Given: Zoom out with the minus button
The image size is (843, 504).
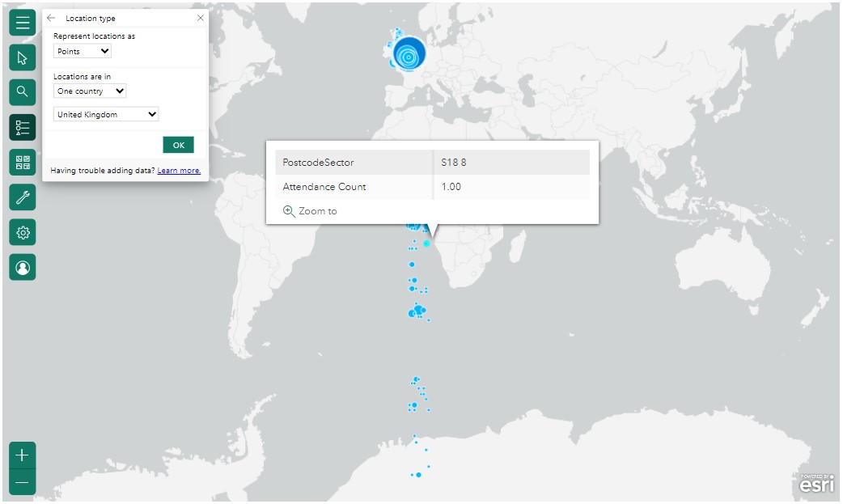Looking at the screenshot, I should pos(22,482).
